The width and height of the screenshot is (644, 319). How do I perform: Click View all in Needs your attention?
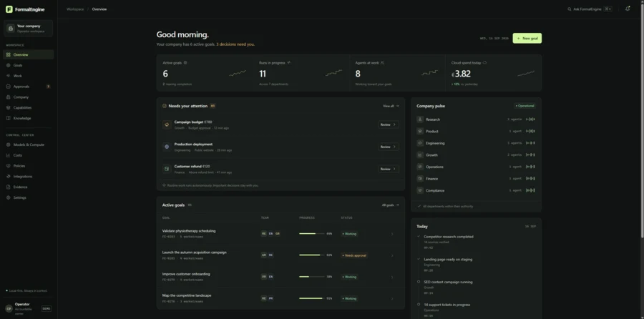coord(391,106)
